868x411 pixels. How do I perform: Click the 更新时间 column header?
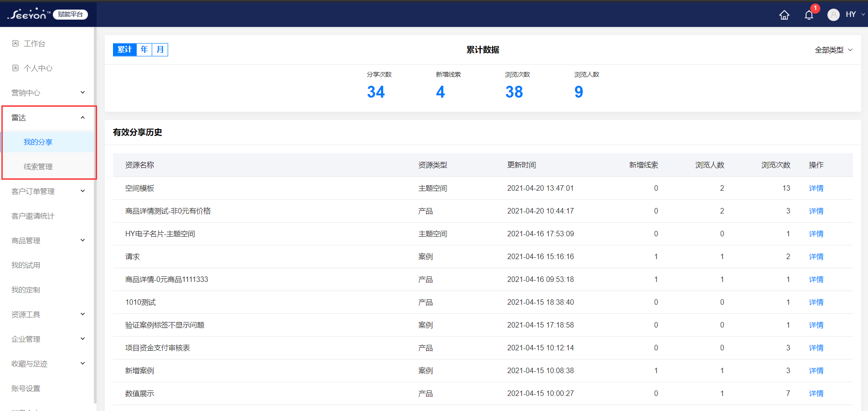coord(522,165)
